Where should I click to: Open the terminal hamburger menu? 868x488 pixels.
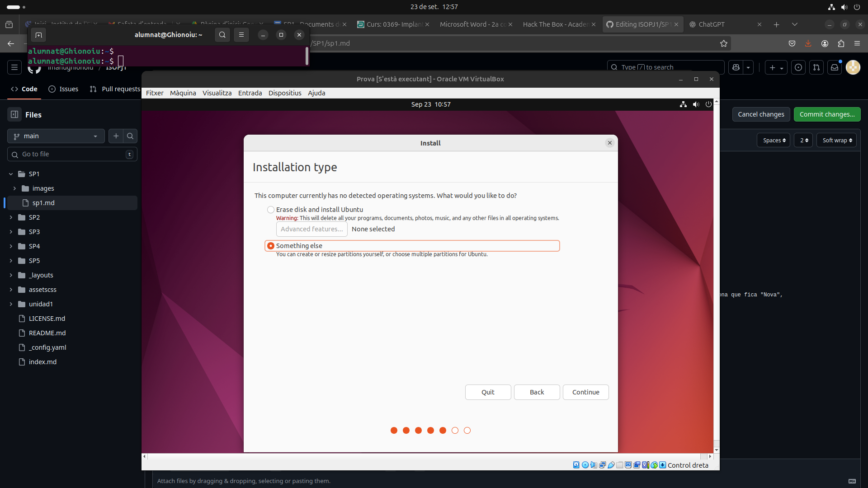241,35
